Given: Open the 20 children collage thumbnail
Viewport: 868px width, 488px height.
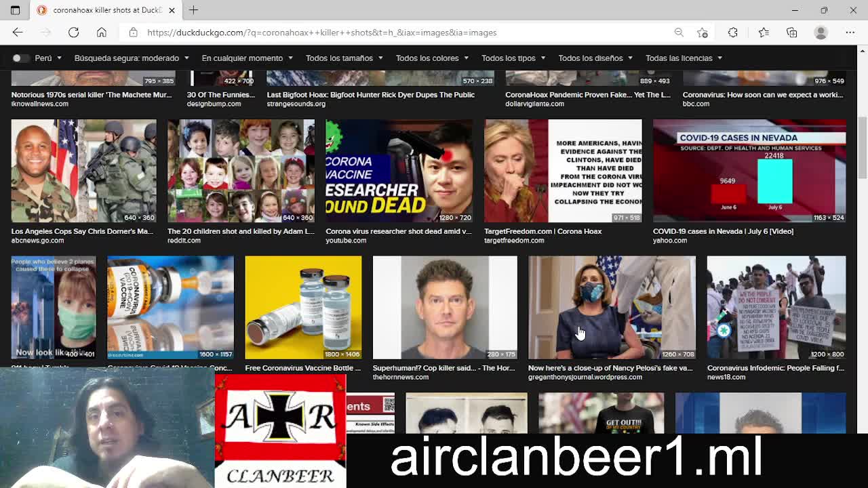Looking at the screenshot, I should [241, 171].
